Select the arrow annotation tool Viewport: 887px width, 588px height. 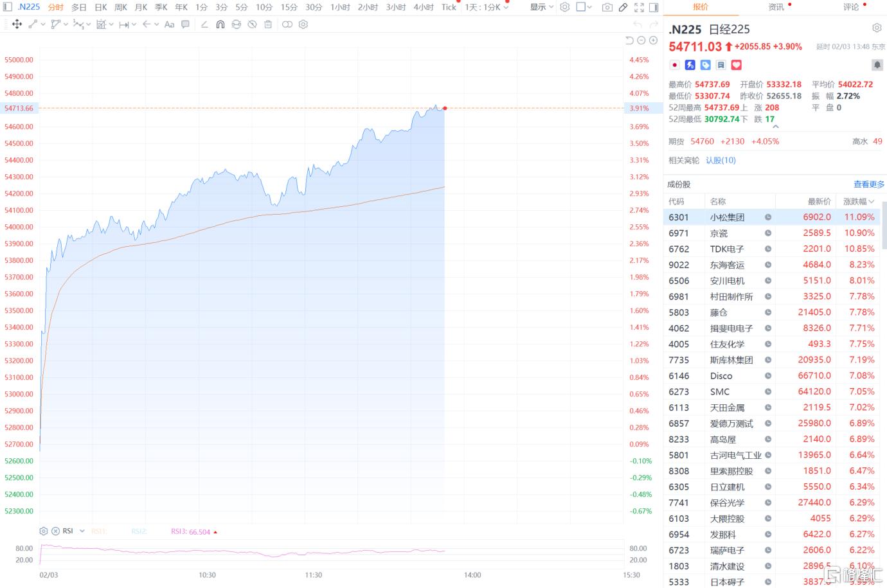pos(147,24)
